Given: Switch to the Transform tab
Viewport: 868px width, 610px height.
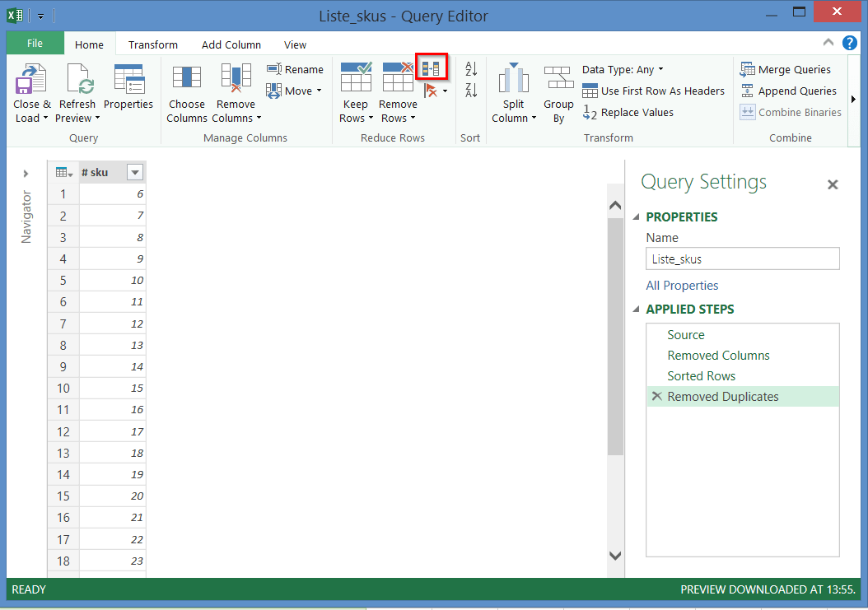Looking at the screenshot, I should click(152, 44).
